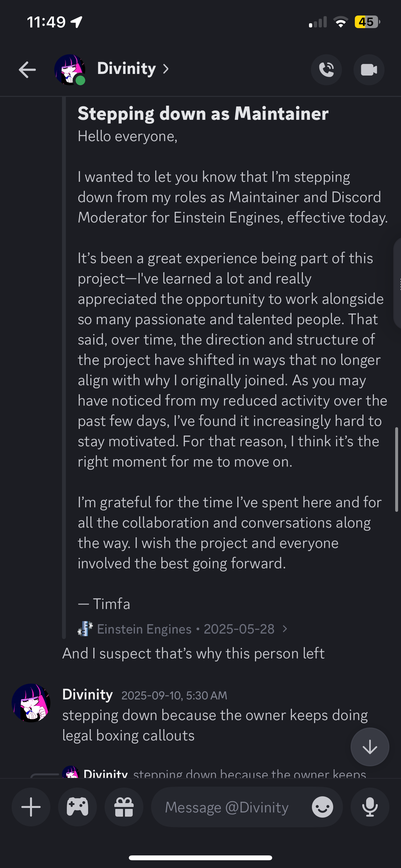Tap the Einstein Engines server icon
Viewport: 401px width, 868px height.
pyautogui.click(x=85, y=629)
